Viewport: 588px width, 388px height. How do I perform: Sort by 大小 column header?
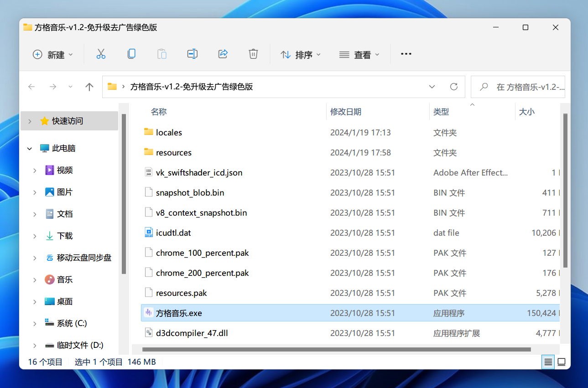tap(527, 112)
